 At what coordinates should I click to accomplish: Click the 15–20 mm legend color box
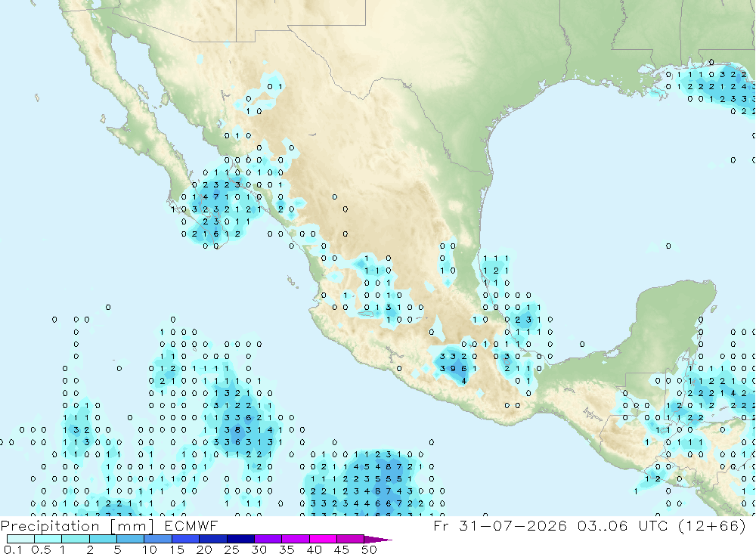[186, 539]
